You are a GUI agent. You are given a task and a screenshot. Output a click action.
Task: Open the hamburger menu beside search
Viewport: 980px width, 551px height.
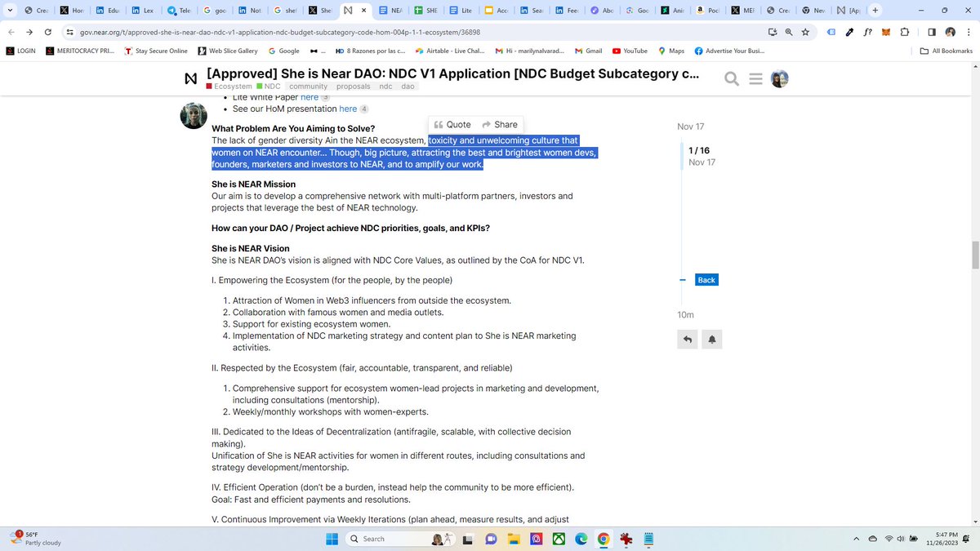coord(755,78)
